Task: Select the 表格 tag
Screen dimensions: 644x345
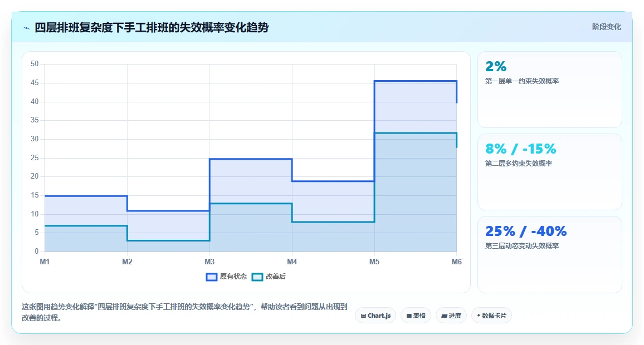Action: (x=416, y=316)
